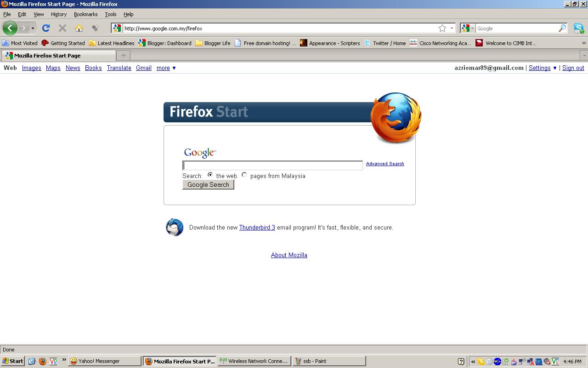The height and width of the screenshot is (368, 588).
Task: Reload the page with the blue Reload icon
Action: coord(46,28)
